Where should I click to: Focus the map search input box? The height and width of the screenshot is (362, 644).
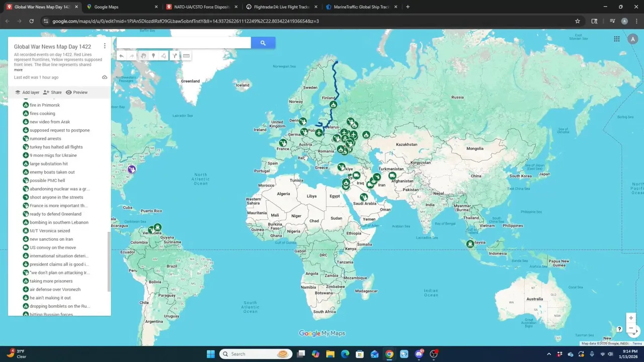tap(184, 43)
